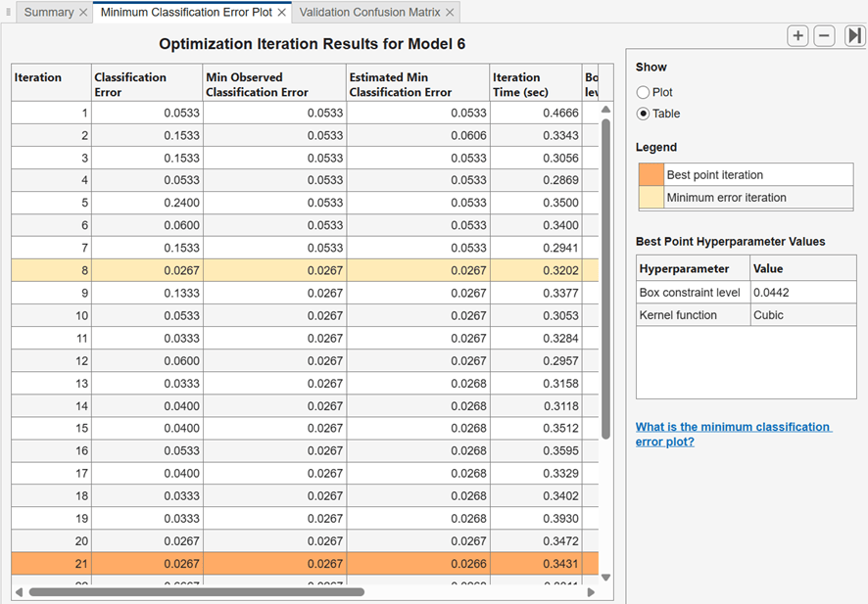Image resolution: width=868 pixels, height=604 pixels.
Task: Click the 0.2400 classification error cell
Action: [147, 203]
